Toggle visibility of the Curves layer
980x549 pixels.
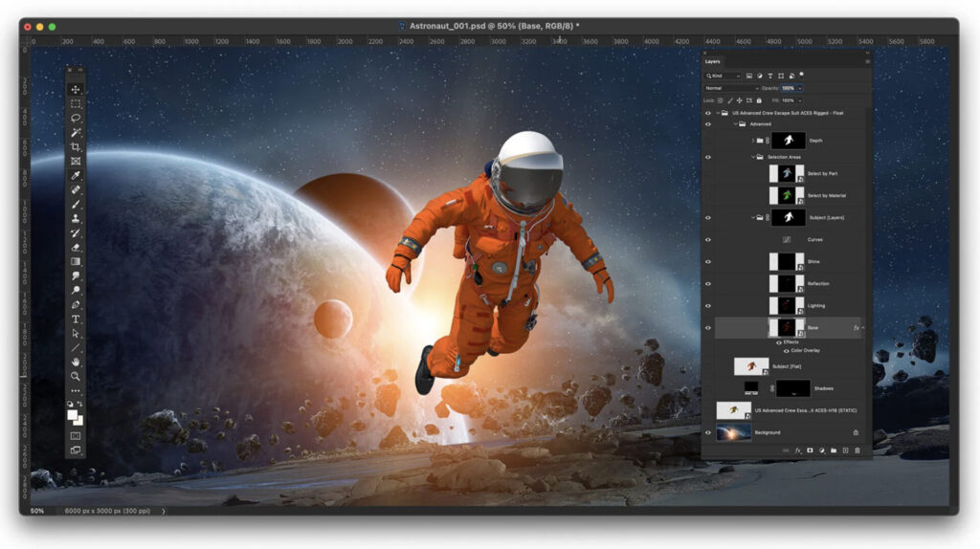[708, 239]
